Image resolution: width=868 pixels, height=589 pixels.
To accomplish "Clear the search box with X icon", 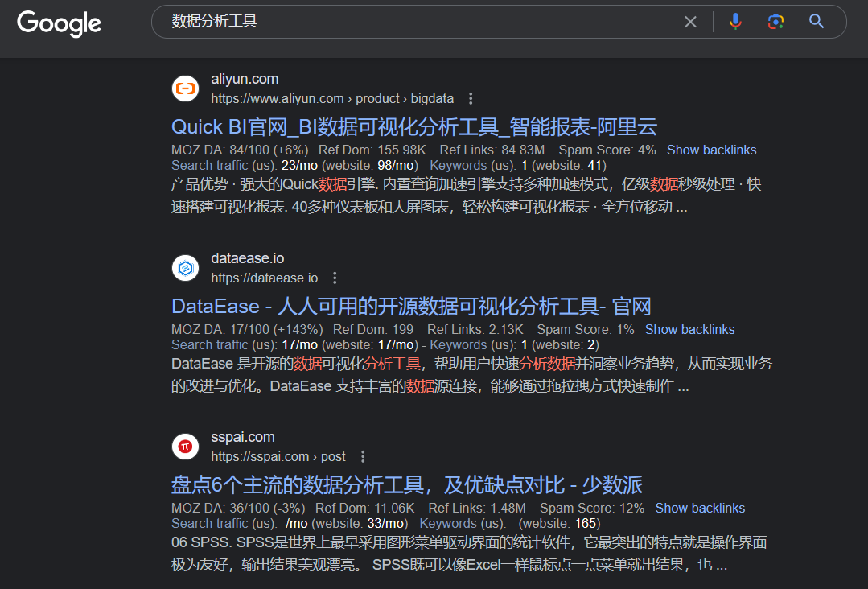I will point(690,22).
